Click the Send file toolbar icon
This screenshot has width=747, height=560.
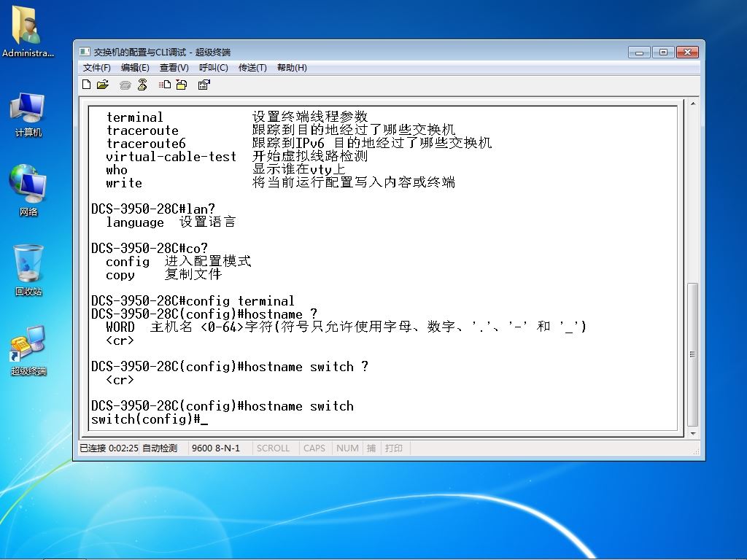coord(165,85)
